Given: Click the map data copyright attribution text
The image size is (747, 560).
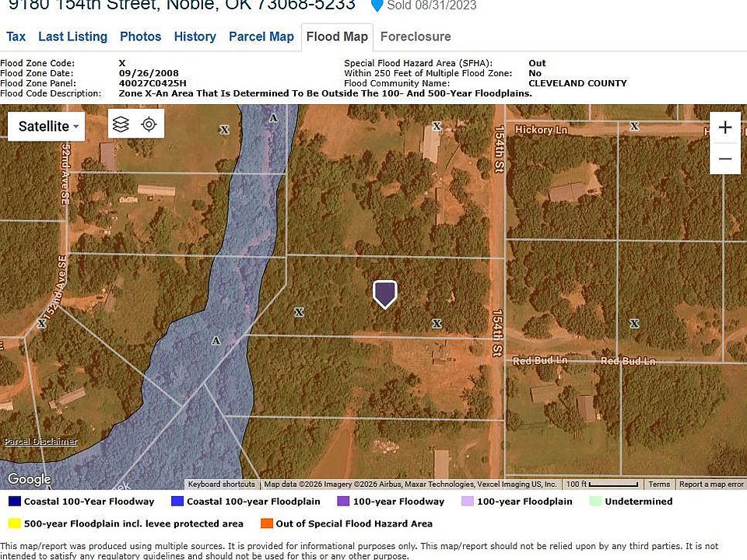Looking at the screenshot, I should tap(410, 485).
